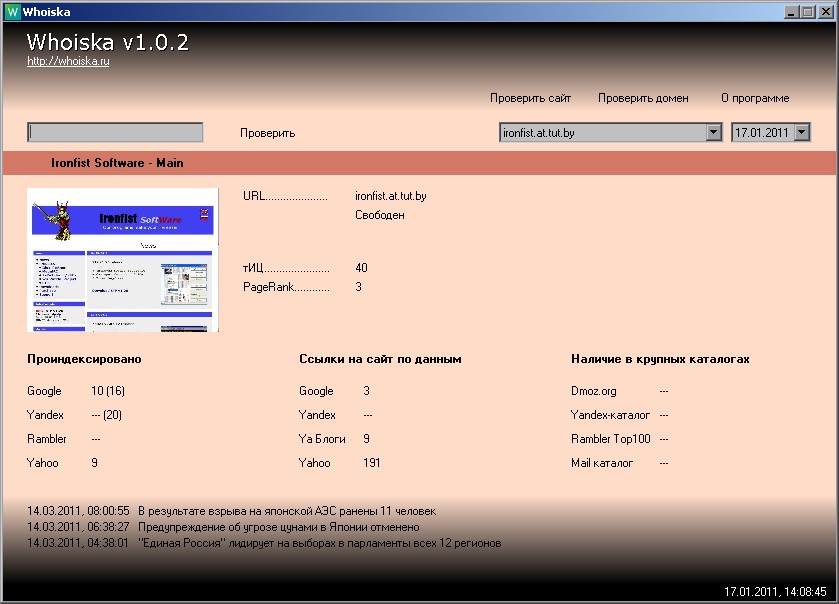839x604 pixels.
Task: Open the Единая Россия election news item
Action: tap(319, 543)
